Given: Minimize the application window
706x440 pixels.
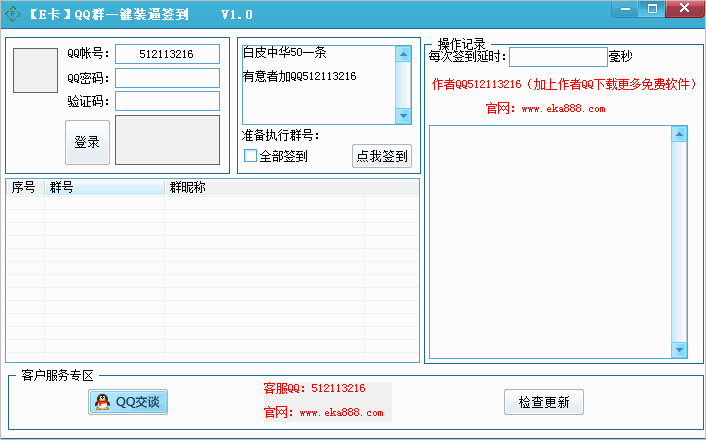Looking at the screenshot, I should point(625,9).
